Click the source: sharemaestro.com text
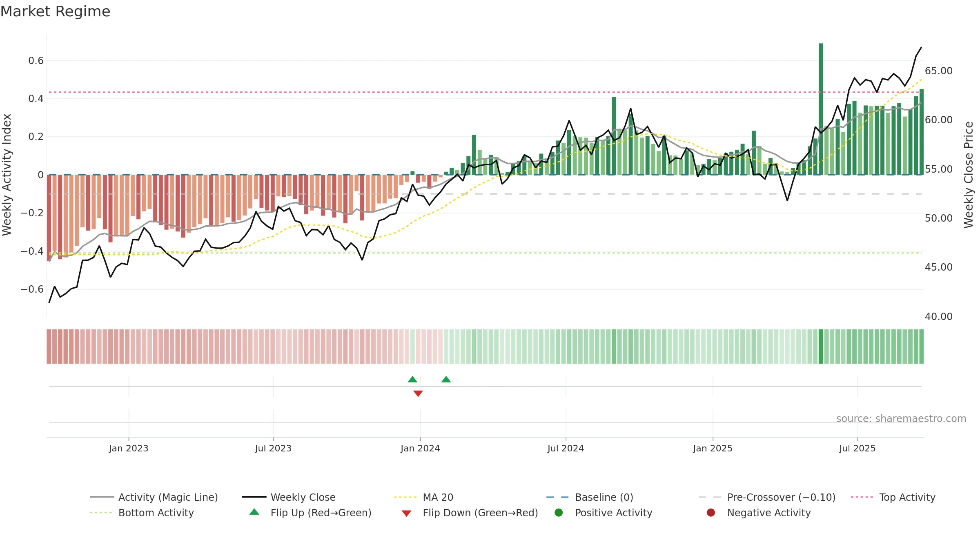980x551 pixels. point(901,419)
